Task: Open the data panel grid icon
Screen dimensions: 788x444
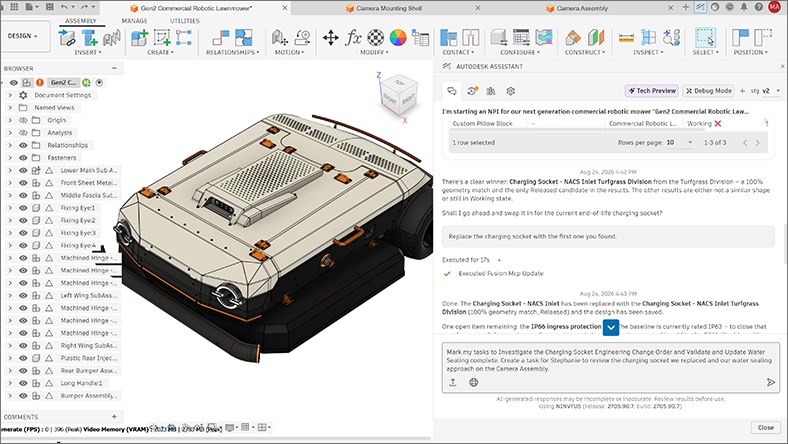Action: (x=14, y=7)
